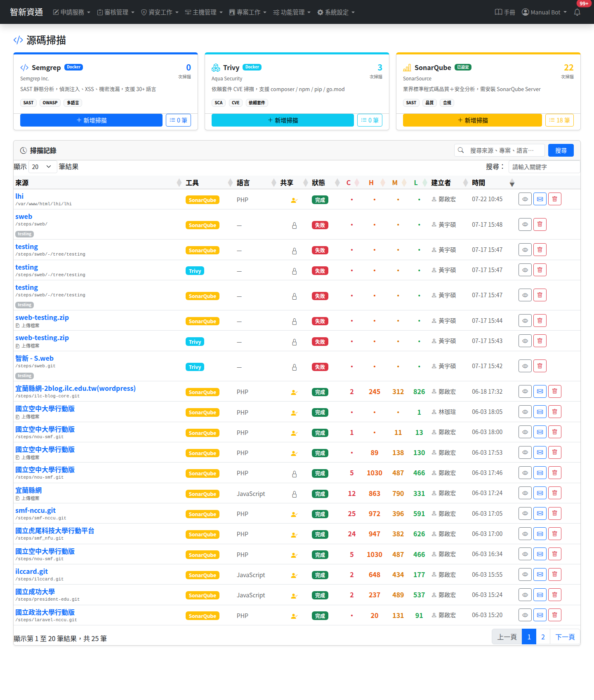The image size is (594, 700).
Task: Email the scan created 06-03 16:34
Action: 540,554
